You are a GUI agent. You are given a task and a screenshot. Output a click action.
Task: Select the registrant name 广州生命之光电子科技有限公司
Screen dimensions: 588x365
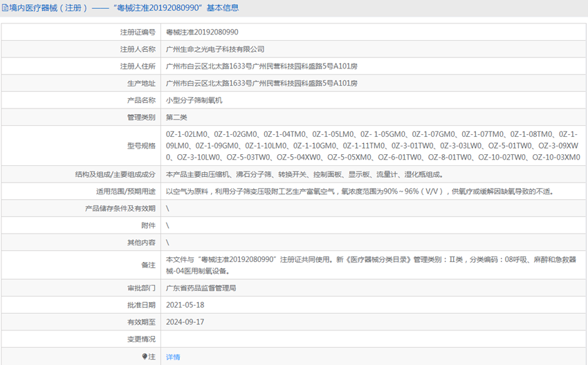tap(215, 50)
